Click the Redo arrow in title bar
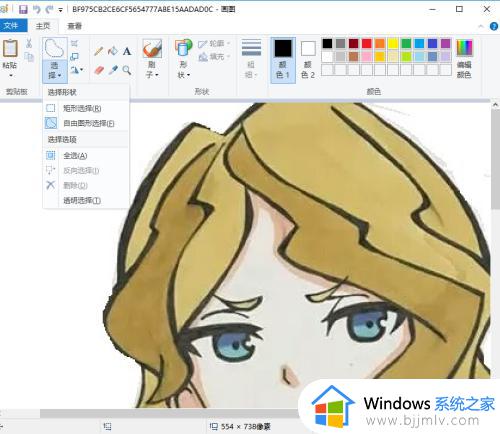The image size is (500, 434). point(50,9)
